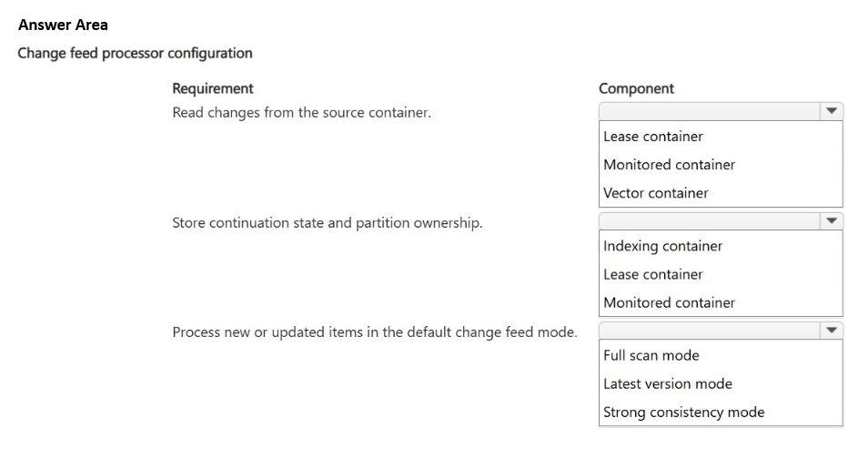The height and width of the screenshot is (449, 868).
Task: Click the Requirement column header
Action: point(213,88)
